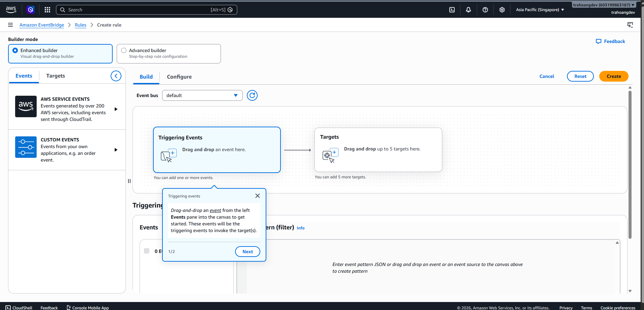Screen dimensions: 644x310
Task: Refresh the event bus list
Action: click(252, 95)
